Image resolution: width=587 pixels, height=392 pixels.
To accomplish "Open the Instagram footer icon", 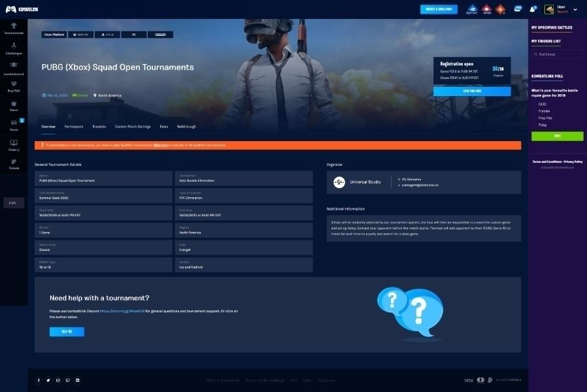I will point(58,380).
